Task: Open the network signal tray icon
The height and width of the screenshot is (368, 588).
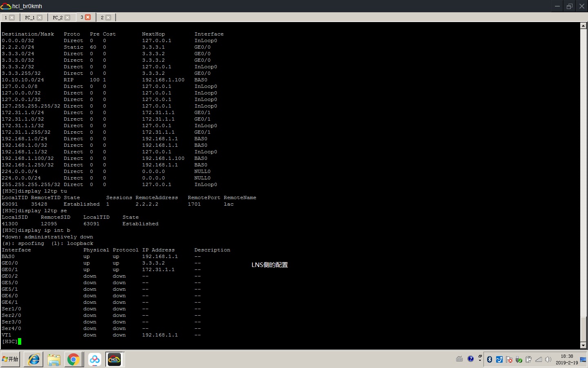Action: [x=539, y=359]
